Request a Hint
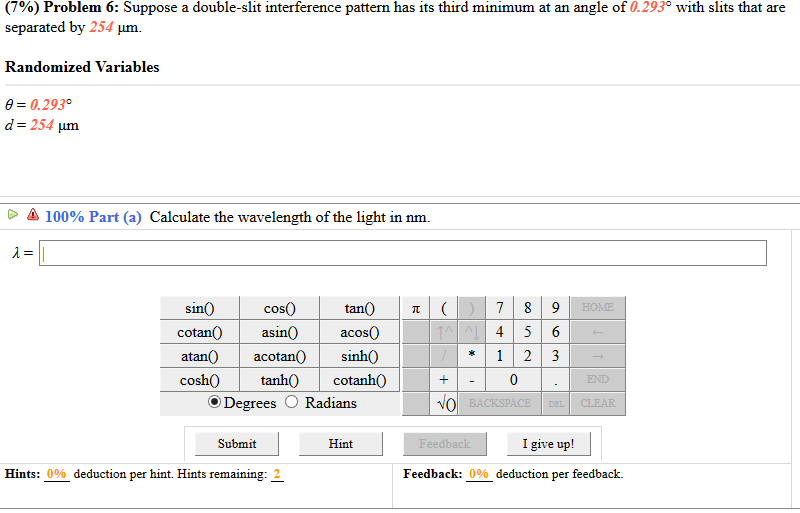The width and height of the screenshot is (800, 513). coord(341,444)
